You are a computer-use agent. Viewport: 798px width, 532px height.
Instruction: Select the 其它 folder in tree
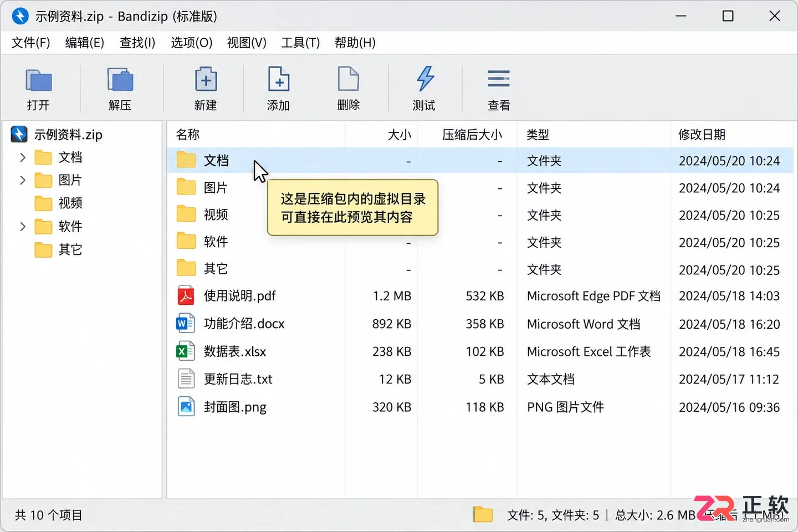coord(59,249)
